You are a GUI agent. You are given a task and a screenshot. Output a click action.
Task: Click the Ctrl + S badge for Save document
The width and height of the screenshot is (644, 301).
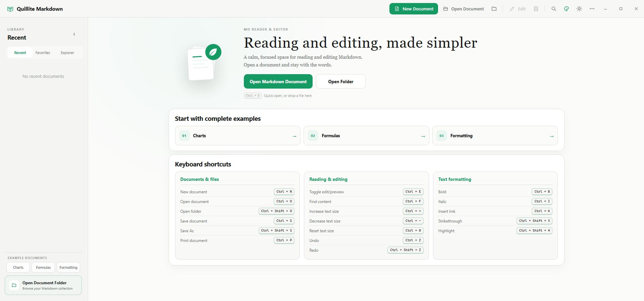pyautogui.click(x=284, y=221)
